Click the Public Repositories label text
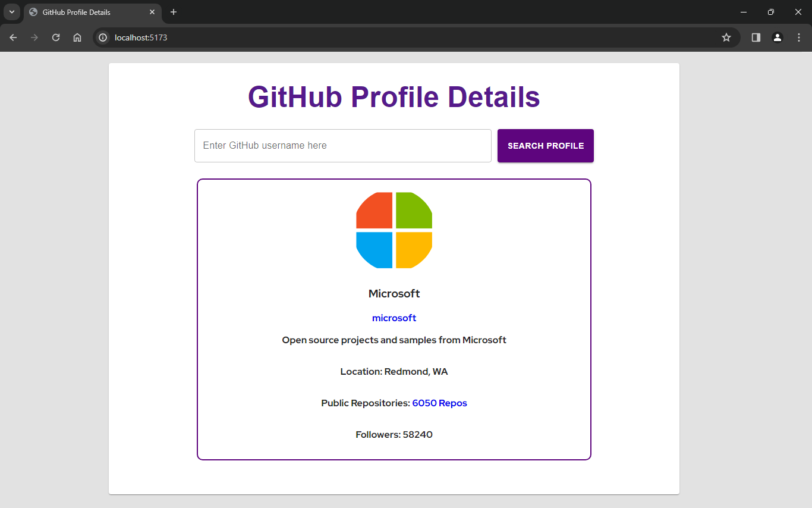812x508 pixels. (x=366, y=403)
